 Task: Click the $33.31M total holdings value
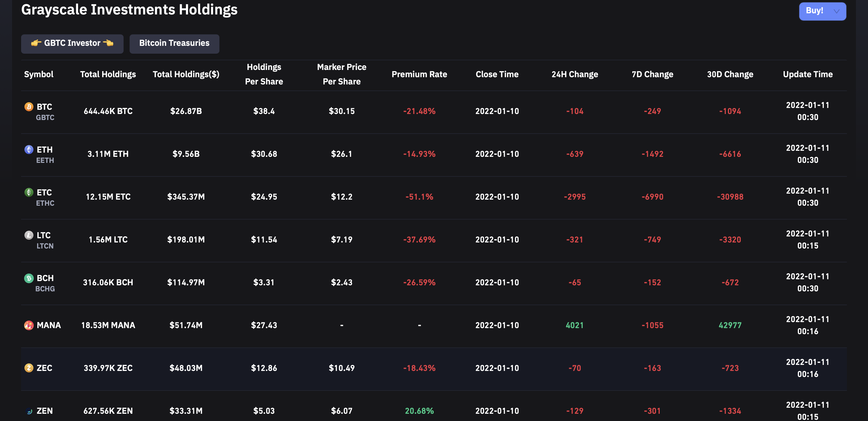click(186, 411)
